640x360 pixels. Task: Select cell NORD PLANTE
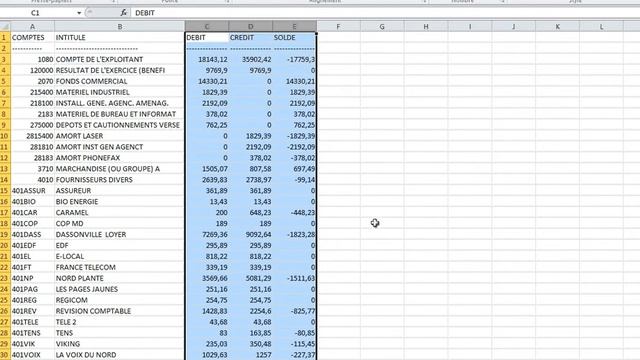click(120, 278)
